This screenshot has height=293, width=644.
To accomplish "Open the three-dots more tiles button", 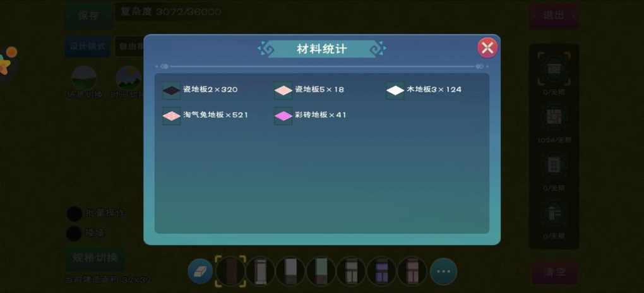I will click(444, 272).
